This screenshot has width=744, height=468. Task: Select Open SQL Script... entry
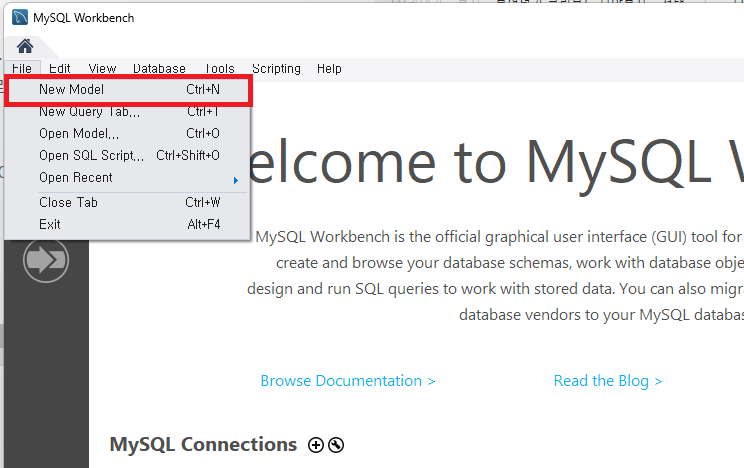(128, 155)
